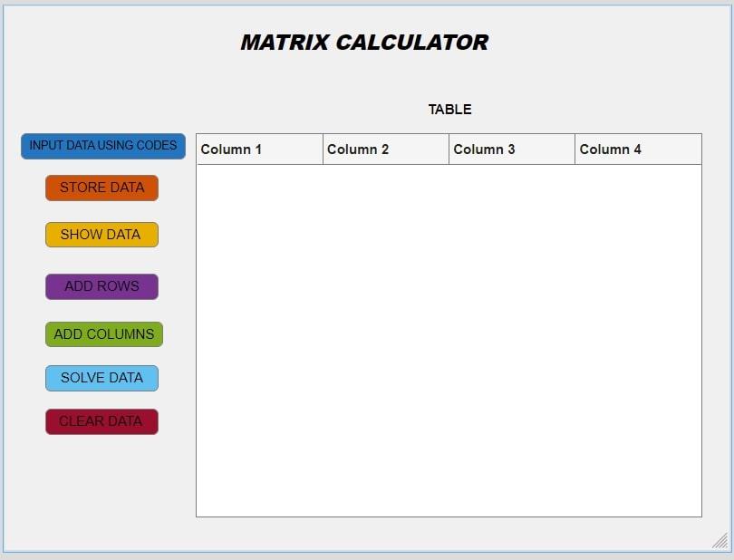Click the blue SOLVE DATA control
The width and height of the screenshot is (734, 560).
(101, 378)
